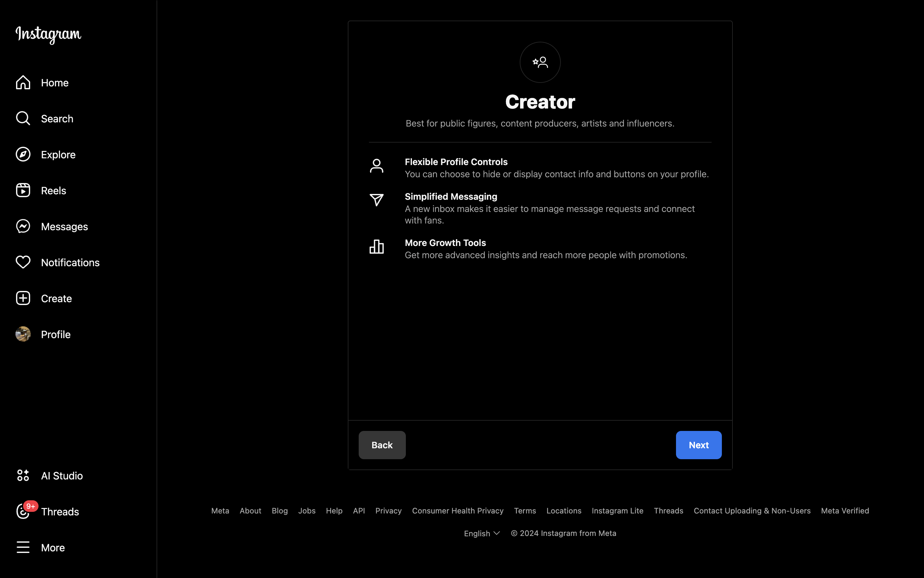
Task: Click the More Growth Tools chart icon
Action: 376,247
